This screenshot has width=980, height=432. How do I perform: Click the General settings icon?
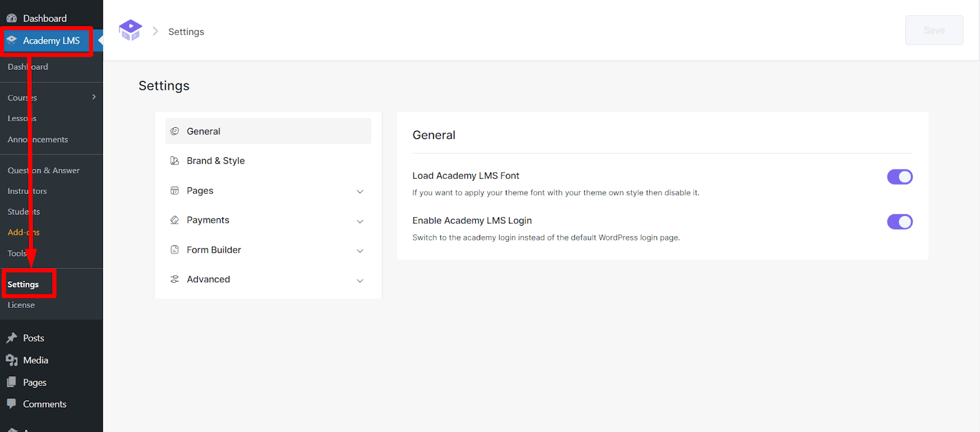coord(175,131)
